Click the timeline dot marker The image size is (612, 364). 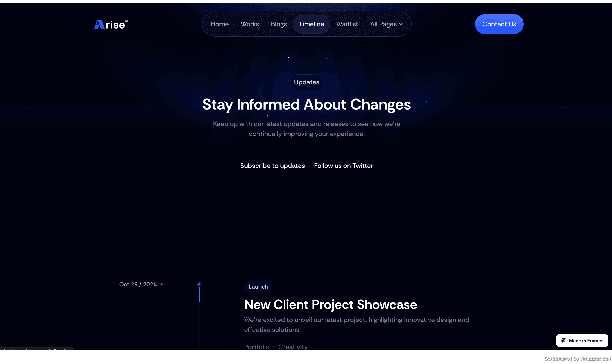[x=199, y=284]
